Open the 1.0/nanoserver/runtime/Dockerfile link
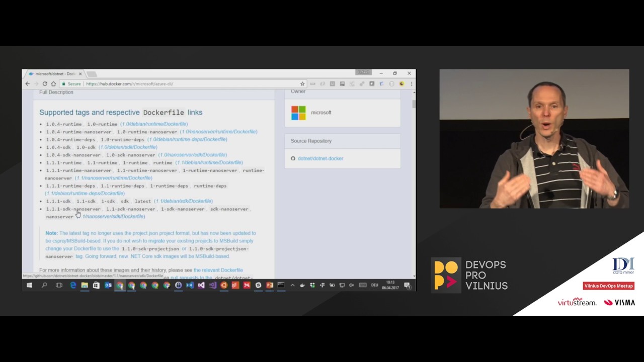Viewport: 644px width, 362px height. click(219, 132)
